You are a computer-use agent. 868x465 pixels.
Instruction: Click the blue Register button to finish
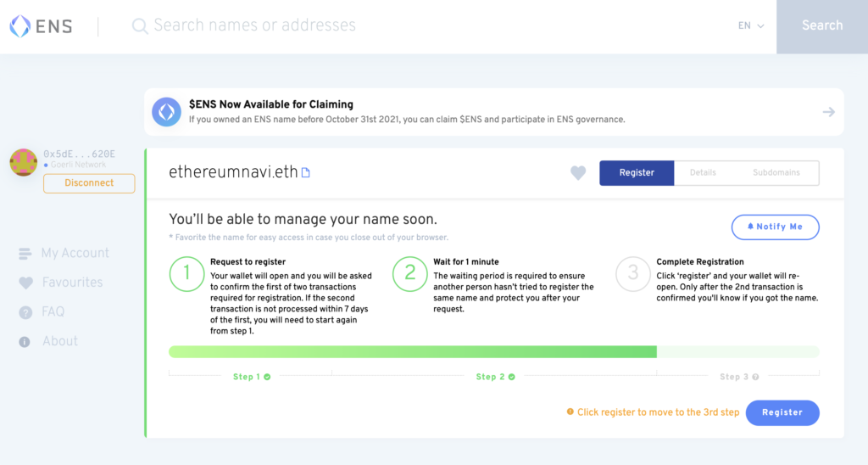[x=782, y=413]
